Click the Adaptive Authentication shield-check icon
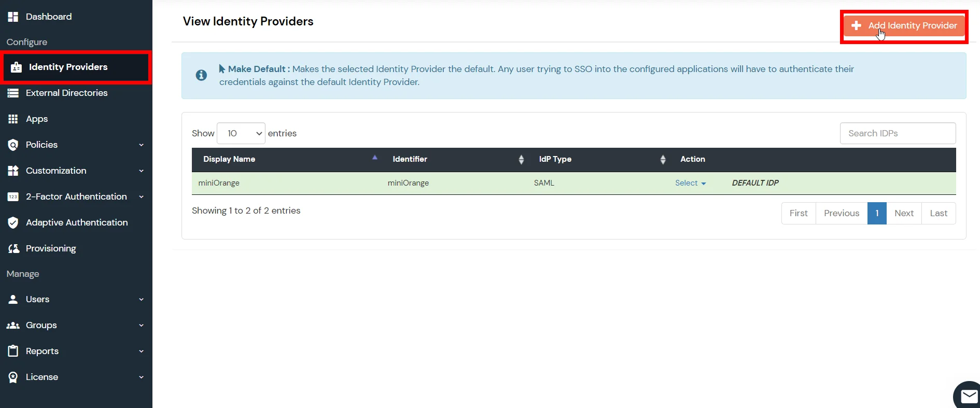 [13, 222]
